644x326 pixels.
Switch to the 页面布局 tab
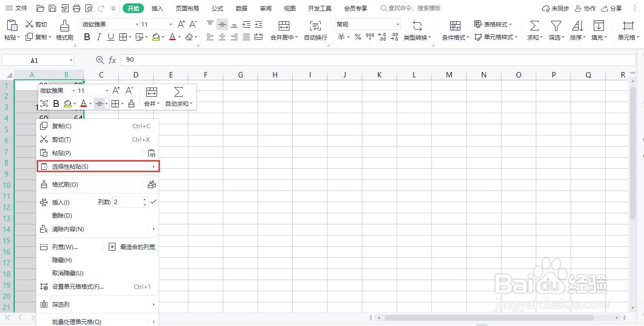coord(187,8)
